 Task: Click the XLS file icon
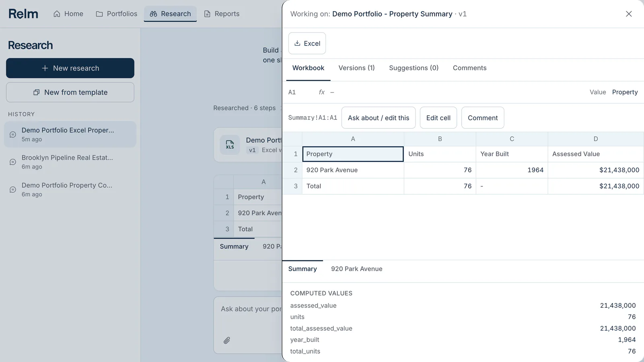pyautogui.click(x=230, y=145)
